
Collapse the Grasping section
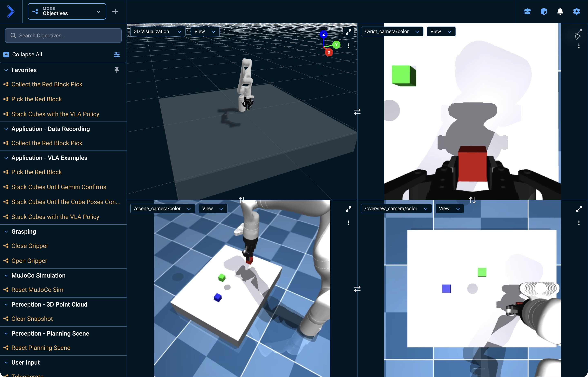click(x=6, y=232)
